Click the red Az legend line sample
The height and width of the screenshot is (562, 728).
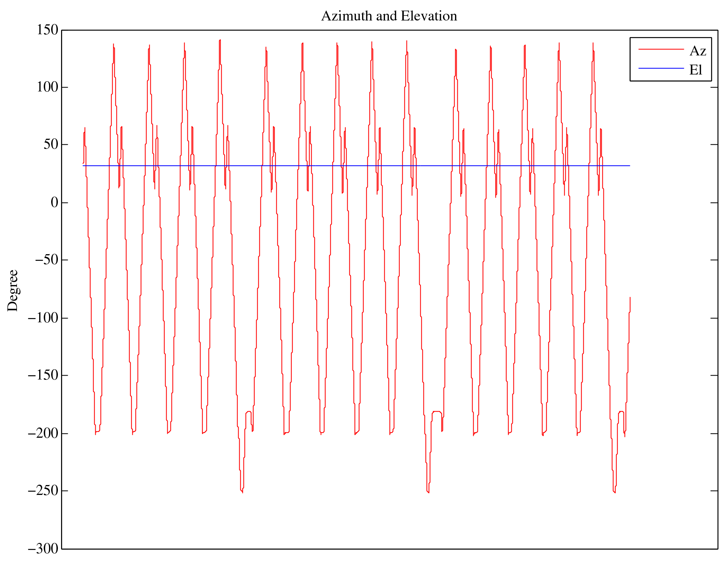(661, 49)
